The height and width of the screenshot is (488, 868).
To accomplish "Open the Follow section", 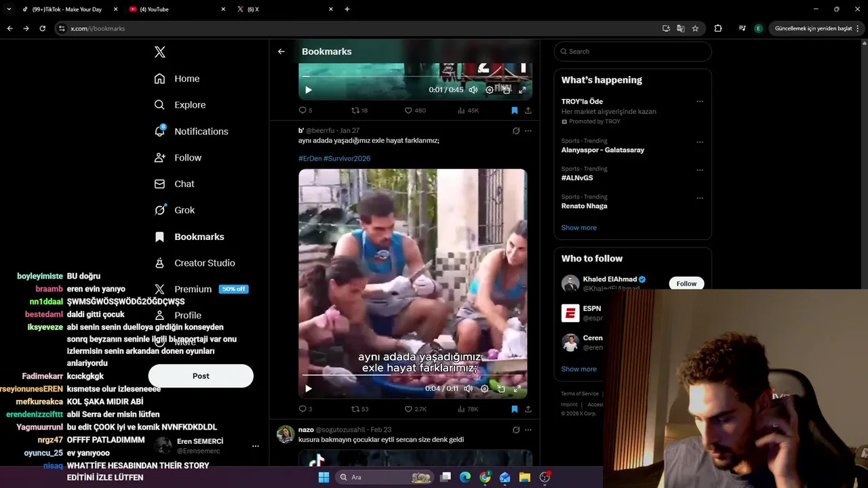I will [178, 157].
